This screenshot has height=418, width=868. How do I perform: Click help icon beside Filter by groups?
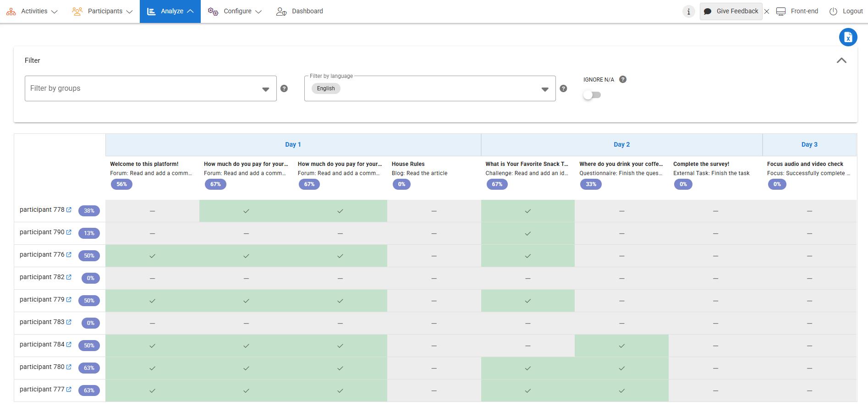point(284,88)
